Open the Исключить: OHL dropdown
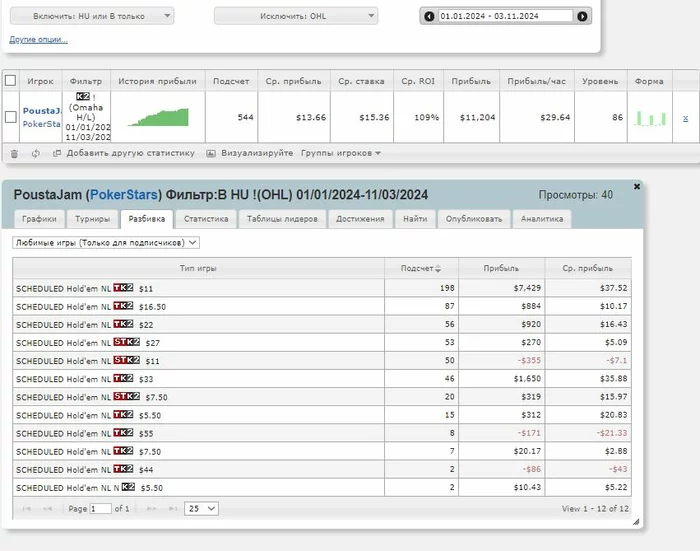Image resolution: width=700 pixels, height=551 pixels. [296, 16]
